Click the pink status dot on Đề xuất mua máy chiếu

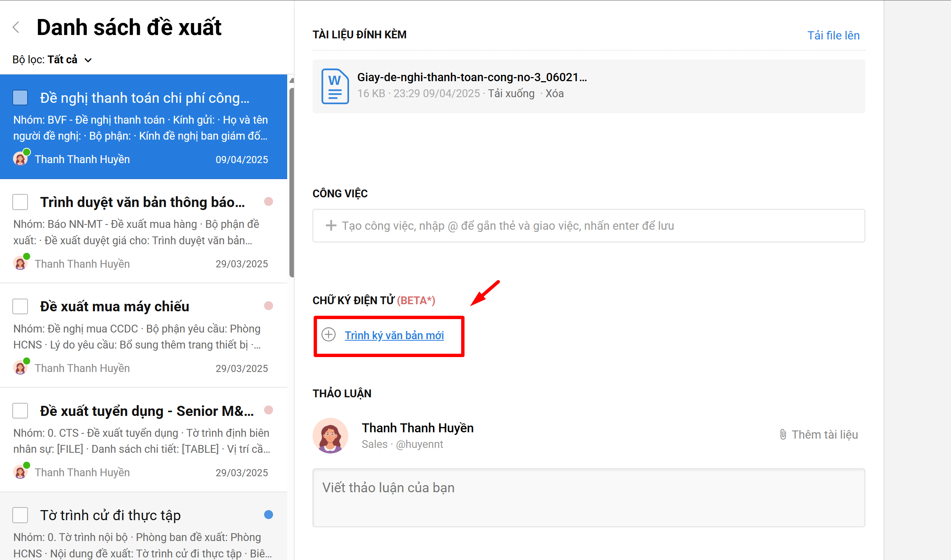(x=268, y=306)
